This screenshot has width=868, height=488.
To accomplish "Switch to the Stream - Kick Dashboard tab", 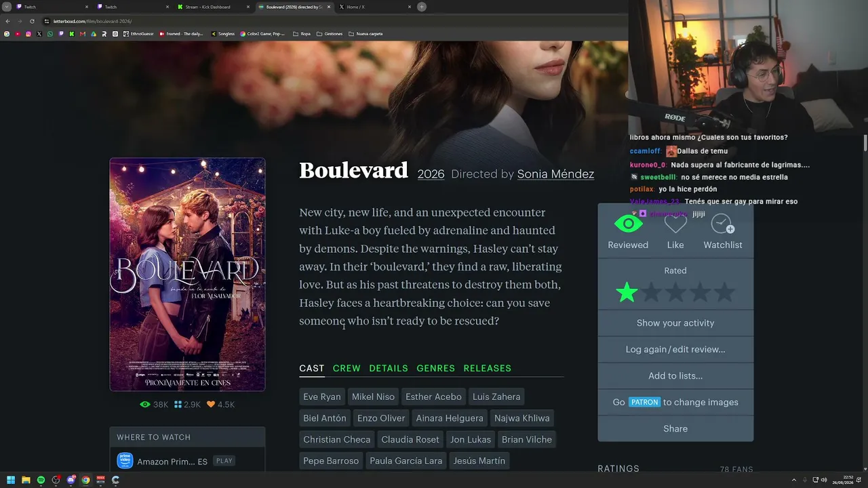I will point(212,7).
